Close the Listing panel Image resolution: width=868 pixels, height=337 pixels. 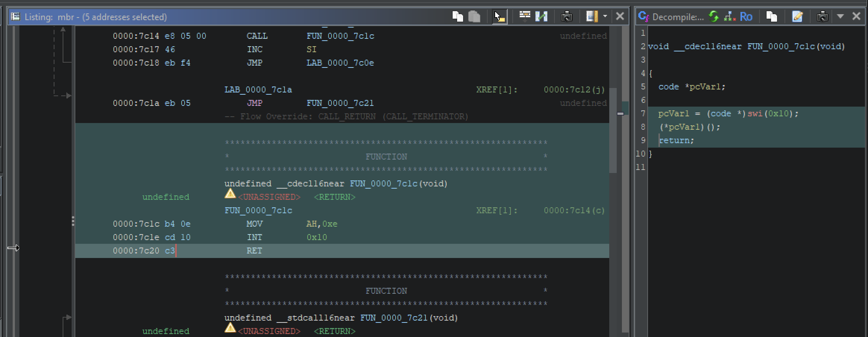coord(620,16)
